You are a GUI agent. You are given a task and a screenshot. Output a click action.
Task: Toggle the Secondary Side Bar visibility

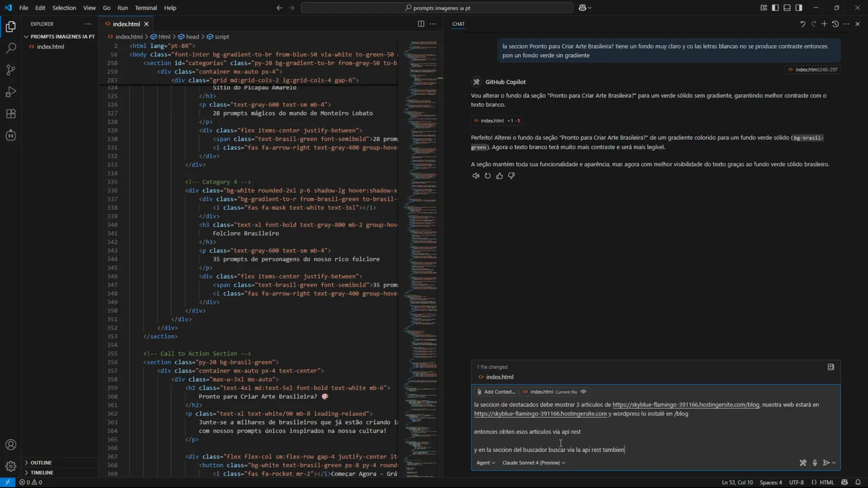(798, 8)
